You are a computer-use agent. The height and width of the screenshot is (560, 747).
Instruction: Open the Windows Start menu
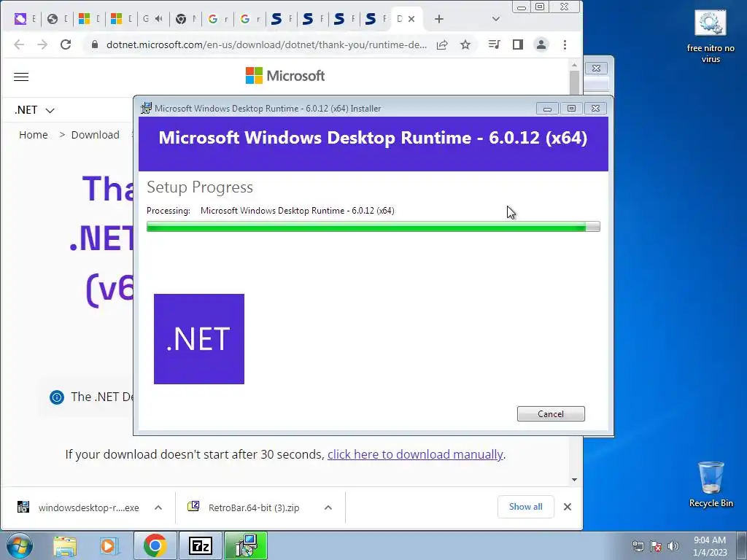point(20,546)
